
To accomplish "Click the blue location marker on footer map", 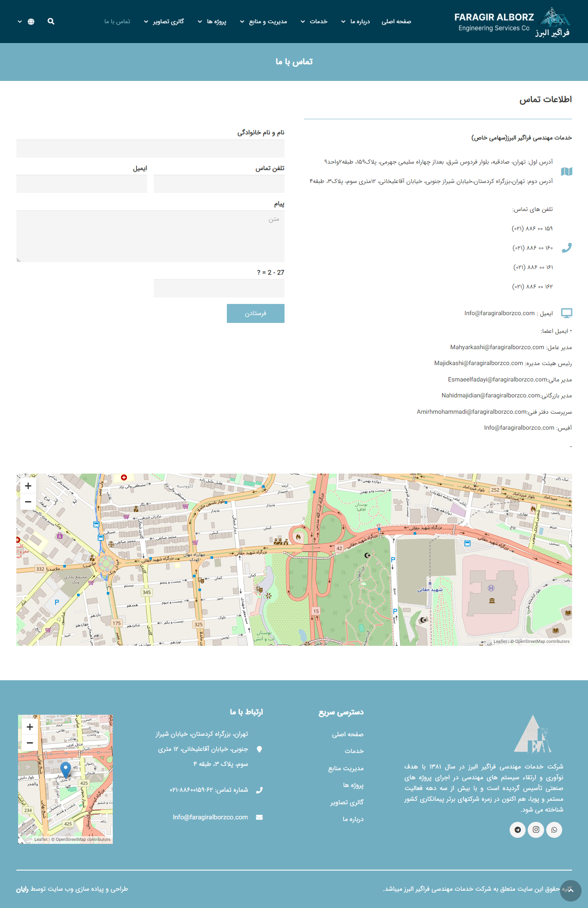I will [65, 770].
